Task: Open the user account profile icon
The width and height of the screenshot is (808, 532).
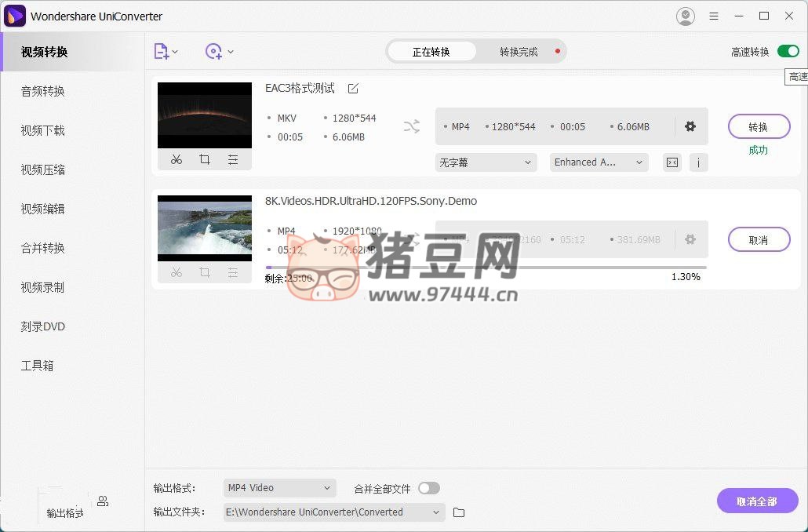Action: point(685,16)
